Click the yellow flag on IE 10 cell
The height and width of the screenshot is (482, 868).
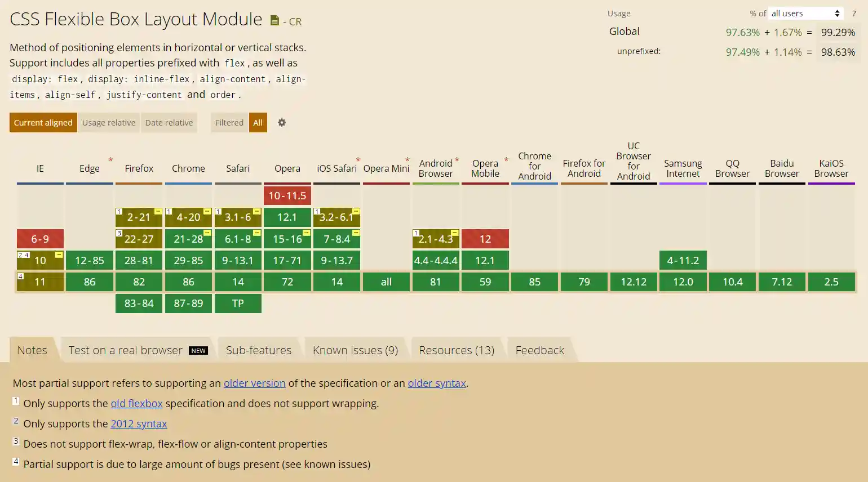tap(59, 255)
